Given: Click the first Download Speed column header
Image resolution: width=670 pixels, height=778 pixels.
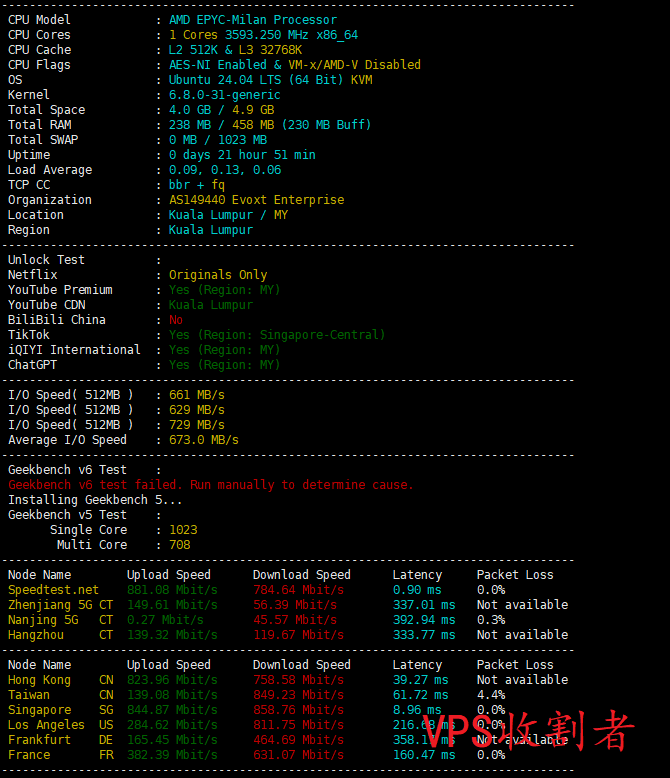Looking at the screenshot, I should [x=301, y=575].
